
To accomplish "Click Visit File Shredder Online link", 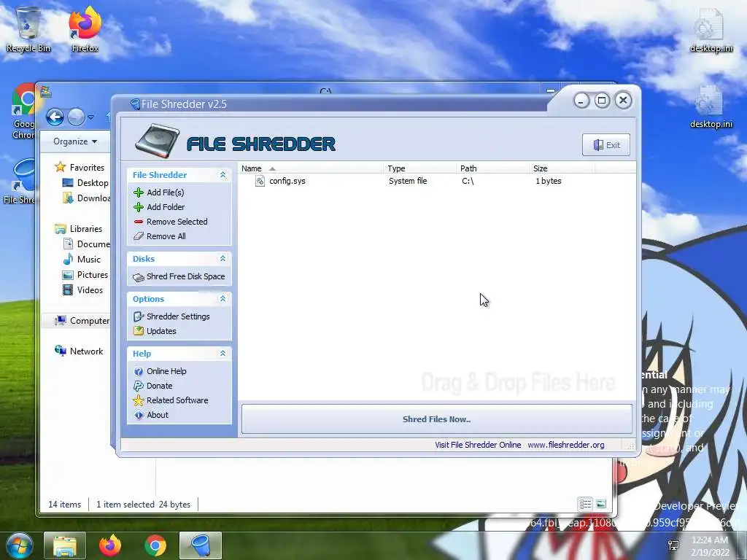I will click(x=478, y=445).
